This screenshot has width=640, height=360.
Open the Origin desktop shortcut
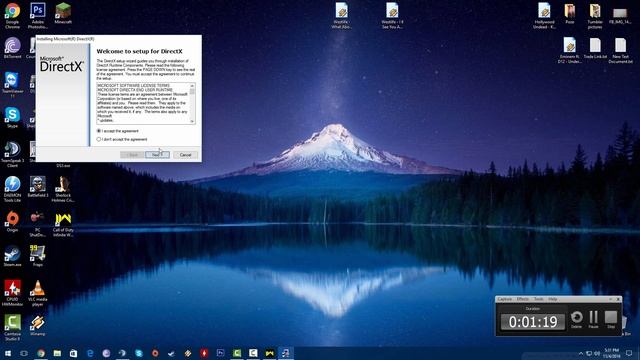(x=12, y=222)
